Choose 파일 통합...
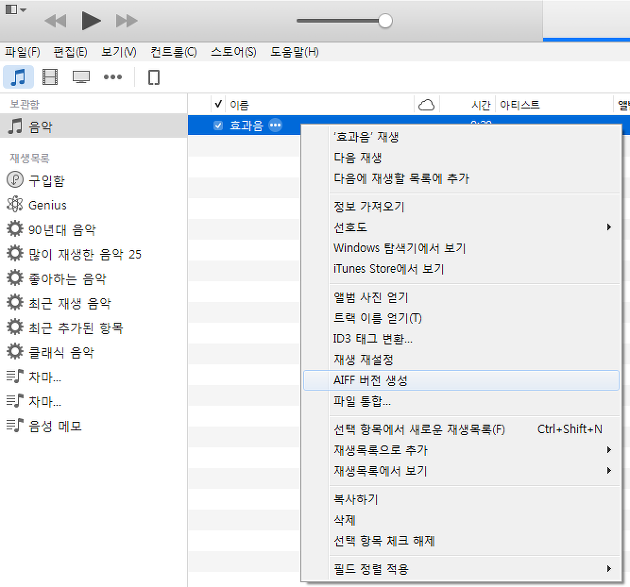 tap(461, 401)
